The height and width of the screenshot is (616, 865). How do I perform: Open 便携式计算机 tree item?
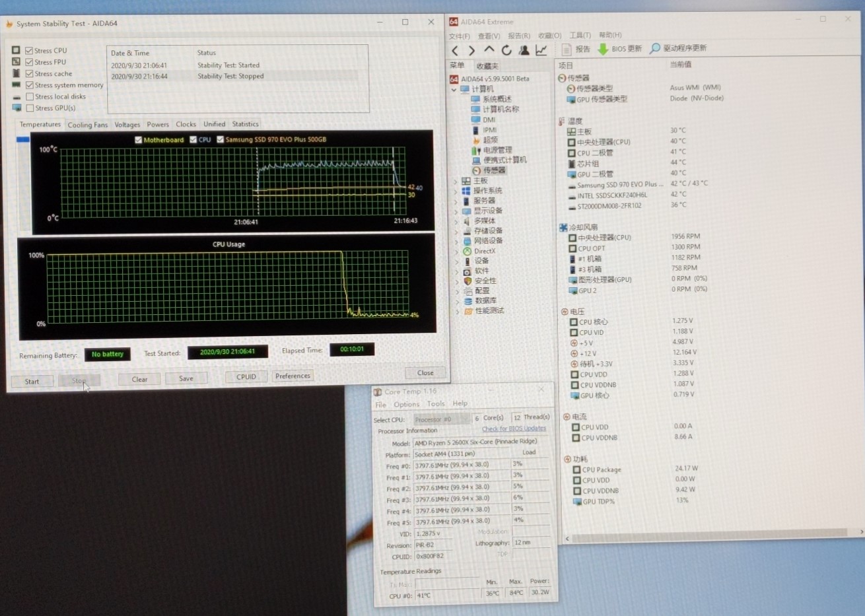(x=504, y=160)
